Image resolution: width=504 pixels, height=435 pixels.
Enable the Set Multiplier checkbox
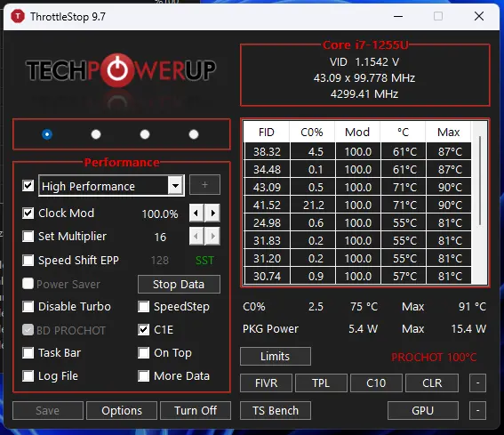coord(28,236)
